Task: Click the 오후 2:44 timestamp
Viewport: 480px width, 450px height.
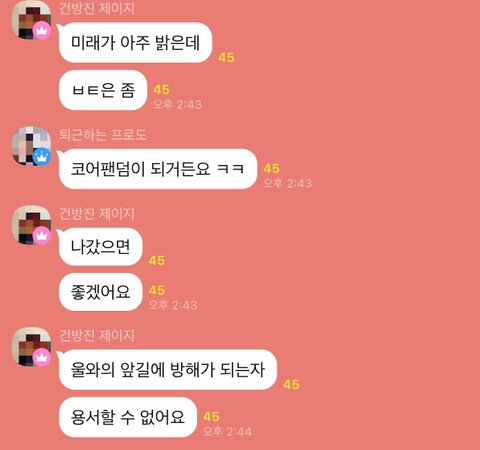Action: pos(227,432)
